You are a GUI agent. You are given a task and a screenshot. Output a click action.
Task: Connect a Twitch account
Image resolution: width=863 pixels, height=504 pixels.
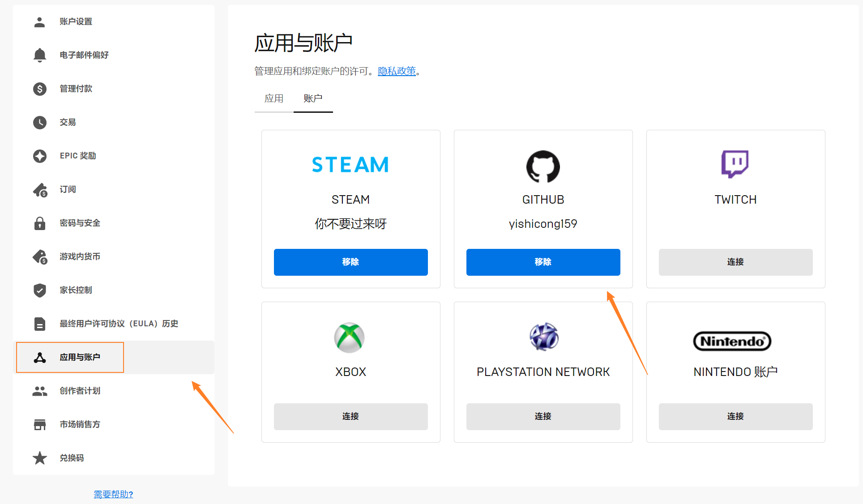pyautogui.click(x=735, y=262)
